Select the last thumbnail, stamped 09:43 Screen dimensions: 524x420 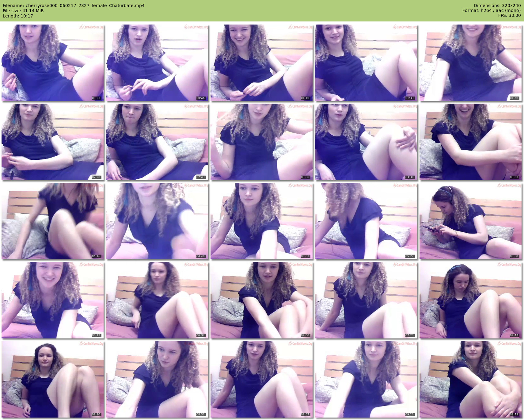click(x=470, y=379)
